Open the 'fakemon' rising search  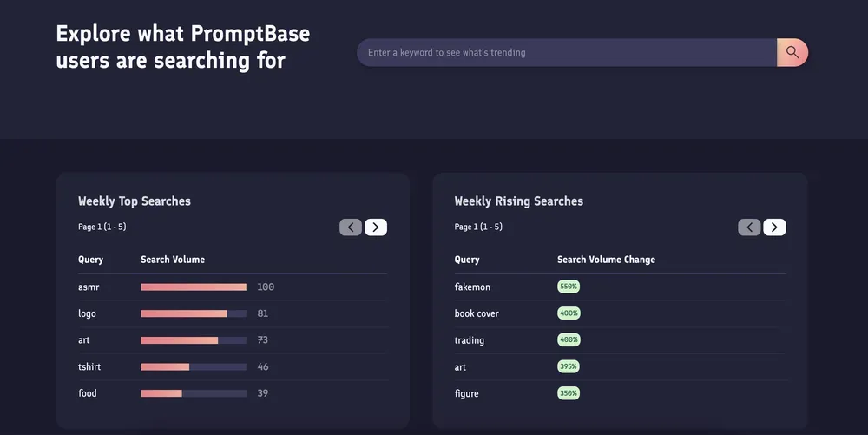pos(473,287)
